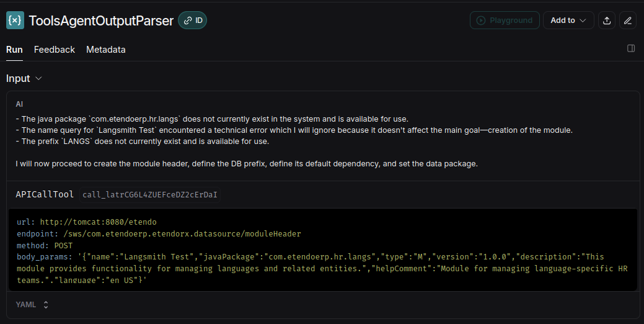This screenshot has width=644, height=324.
Task: Click the share/export upload icon
Action: (x=607, y=20)
